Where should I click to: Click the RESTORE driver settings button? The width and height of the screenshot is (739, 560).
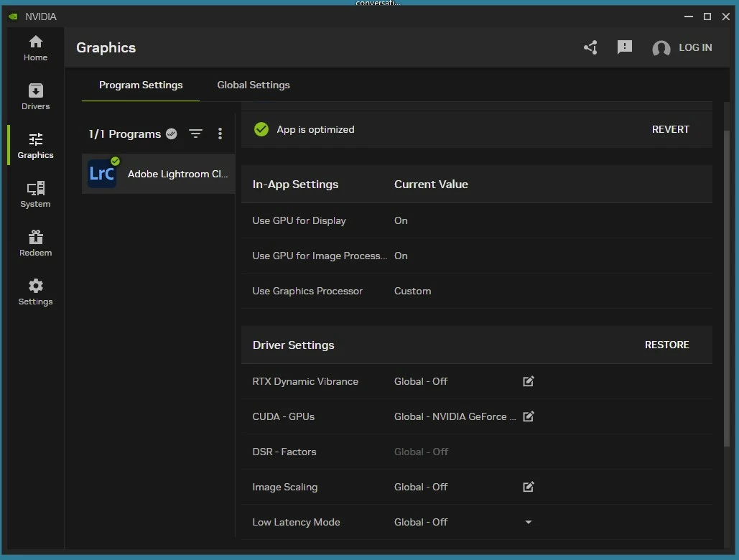pos(666,345)
